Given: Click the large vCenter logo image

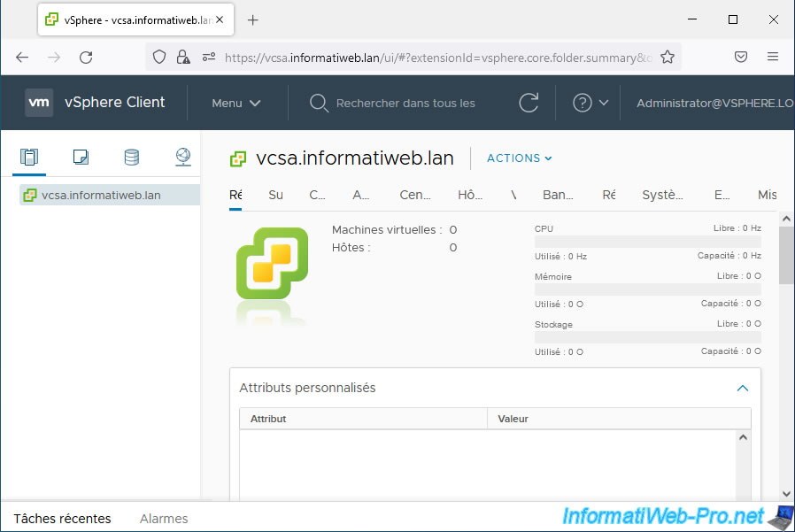Looking at the screenshot, I should click(273, 264).
